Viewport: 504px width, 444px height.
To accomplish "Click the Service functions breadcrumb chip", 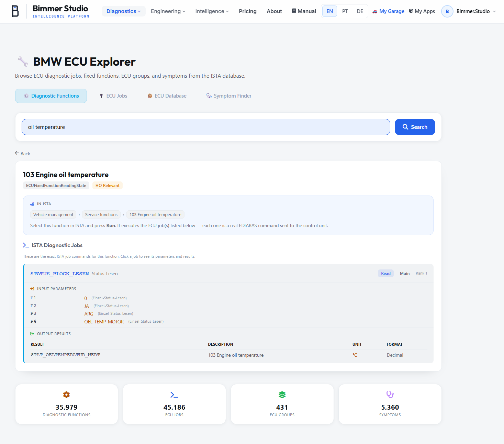I will pos(101,215).
